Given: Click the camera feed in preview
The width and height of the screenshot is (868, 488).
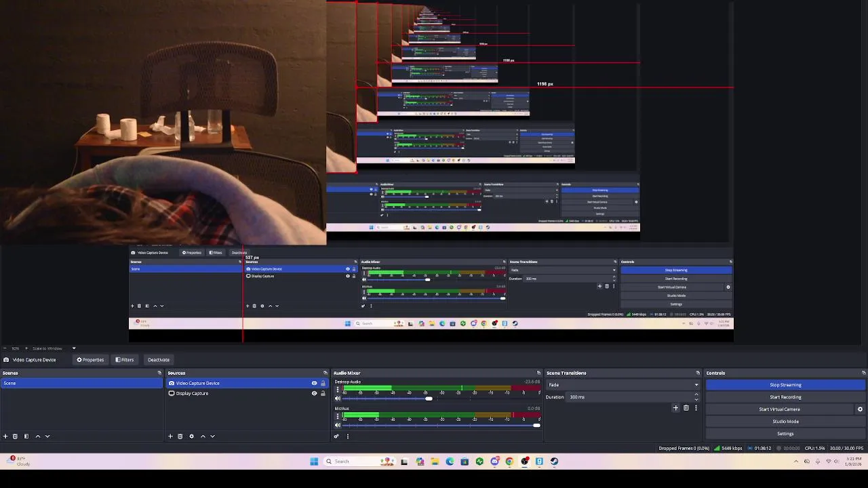Looking at the screenshot, I should 163,122.
